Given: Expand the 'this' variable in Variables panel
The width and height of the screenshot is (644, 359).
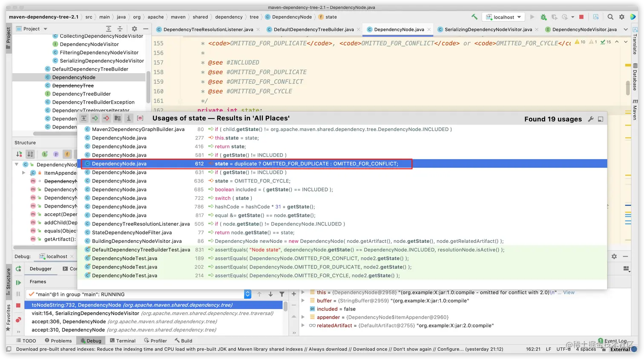Looking at the screenshot, I should point(303,293).
